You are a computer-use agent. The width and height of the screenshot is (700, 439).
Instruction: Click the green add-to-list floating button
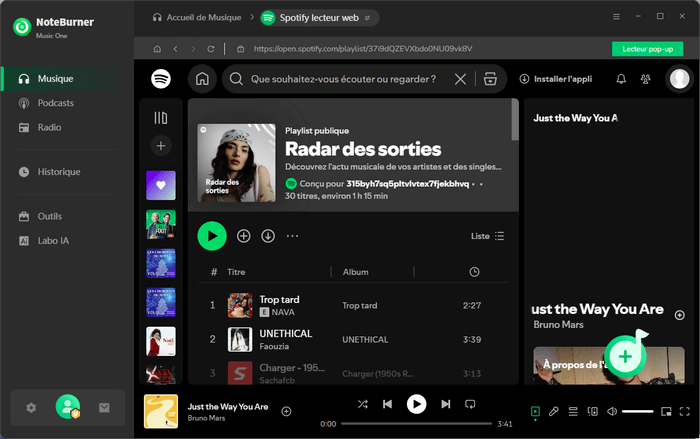pyautogui.click(x=625, y=356)
